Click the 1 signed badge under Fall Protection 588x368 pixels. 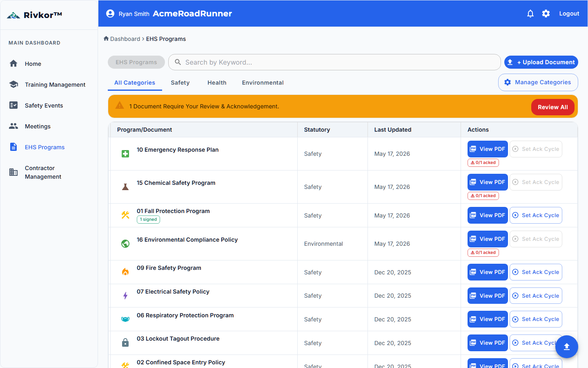[x=148, y=220]
